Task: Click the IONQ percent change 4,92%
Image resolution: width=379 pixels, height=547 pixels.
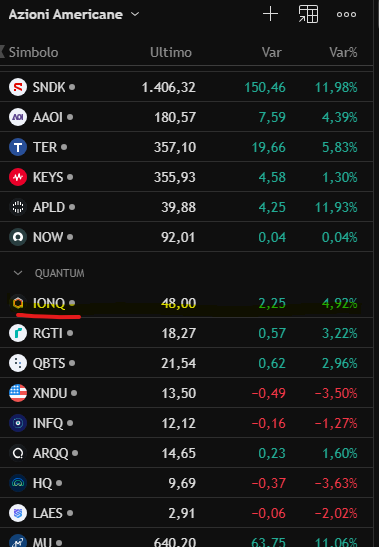Action: [x=340, y=303]
